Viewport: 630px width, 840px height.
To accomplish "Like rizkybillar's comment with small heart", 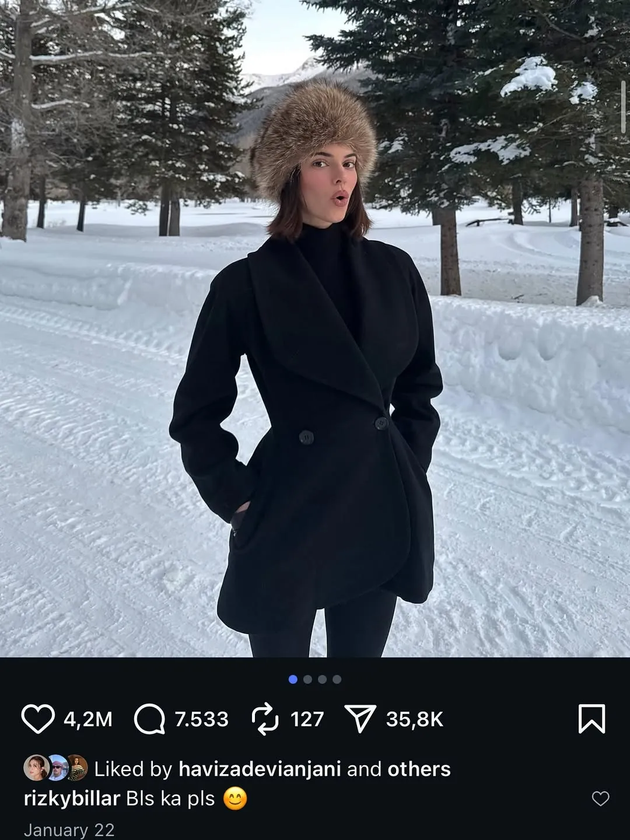I will [600, 799].
